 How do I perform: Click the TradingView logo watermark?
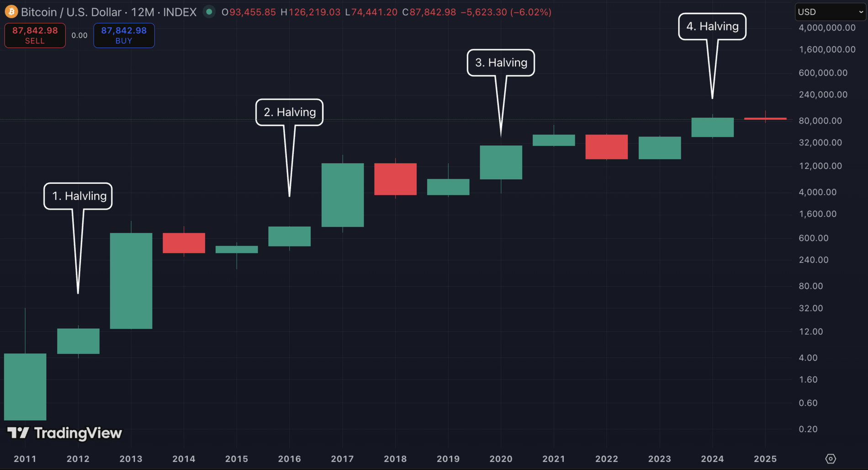[x=64, y=433]
